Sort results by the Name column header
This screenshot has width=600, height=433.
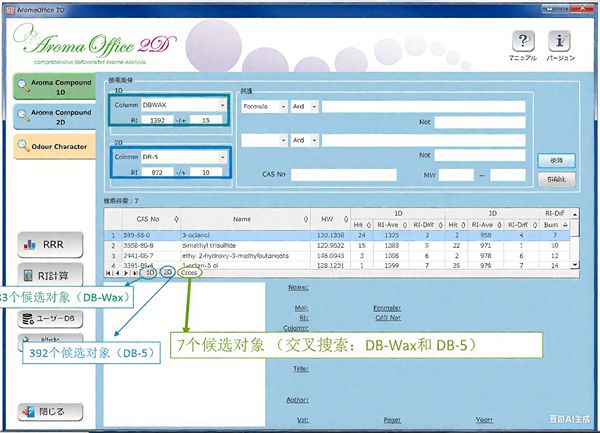click(x=242, y=217)
